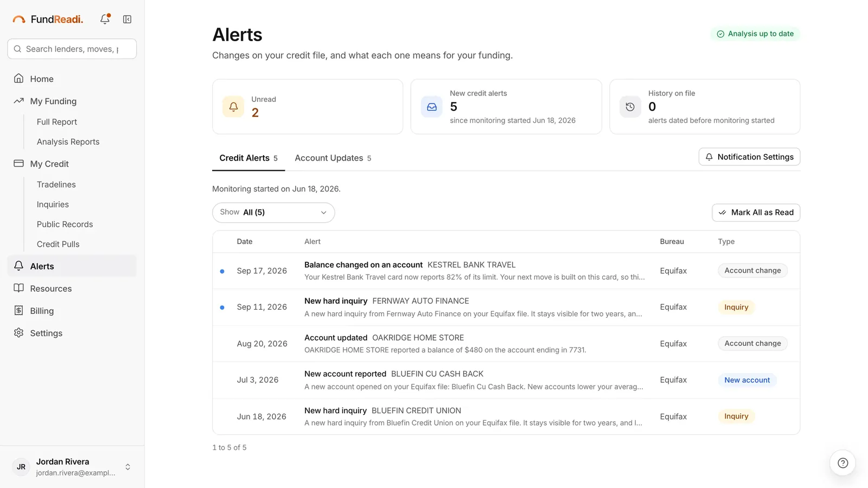Click the JR user avatar

21,467
